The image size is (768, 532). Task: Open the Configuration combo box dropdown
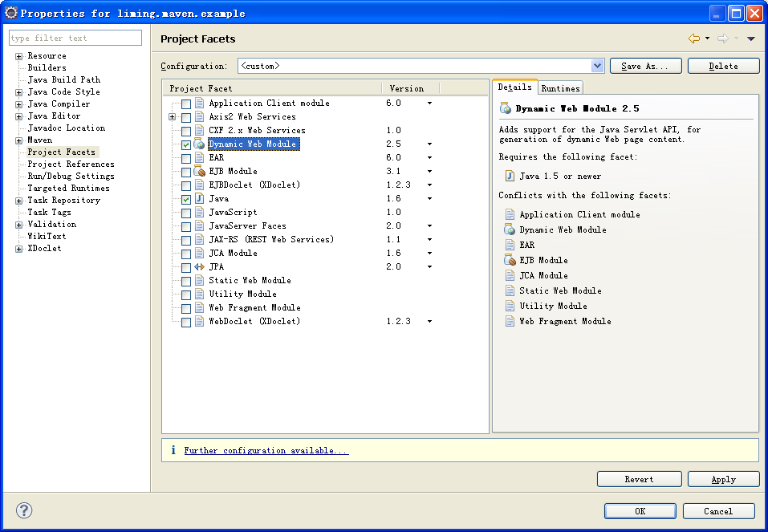(x=597, y=66)
